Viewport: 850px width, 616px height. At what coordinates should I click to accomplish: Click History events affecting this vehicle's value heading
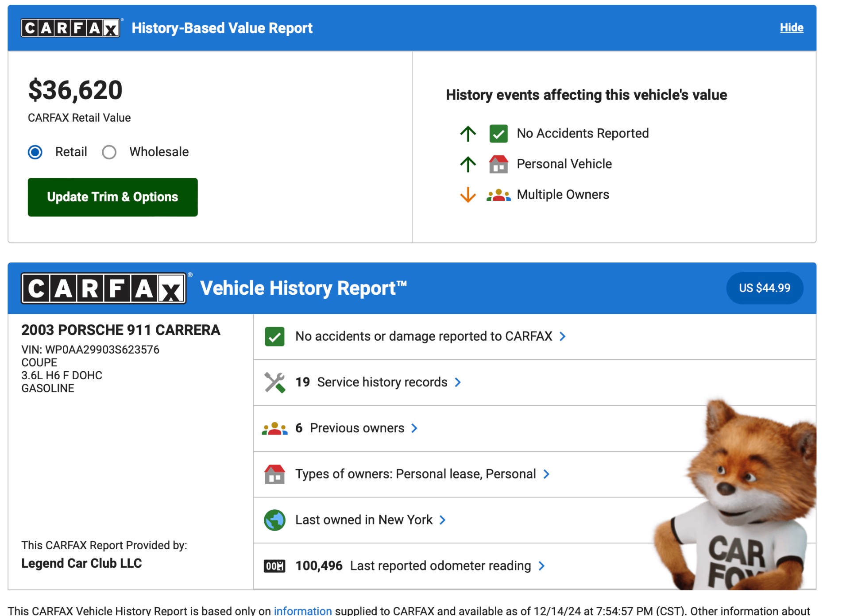coord(586,95)
